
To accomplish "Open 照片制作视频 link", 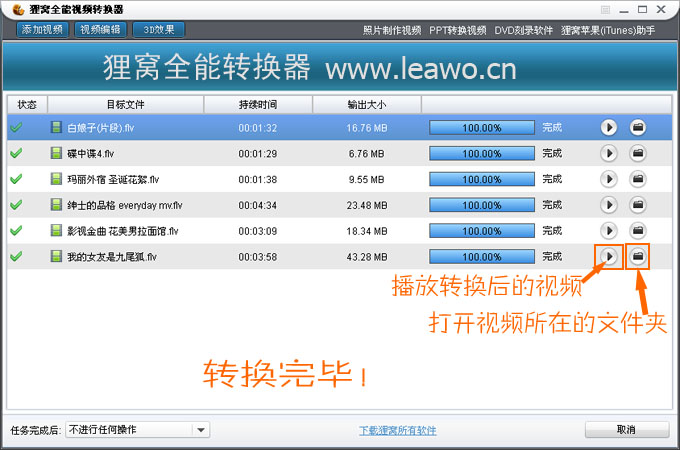I will [392, 30].
